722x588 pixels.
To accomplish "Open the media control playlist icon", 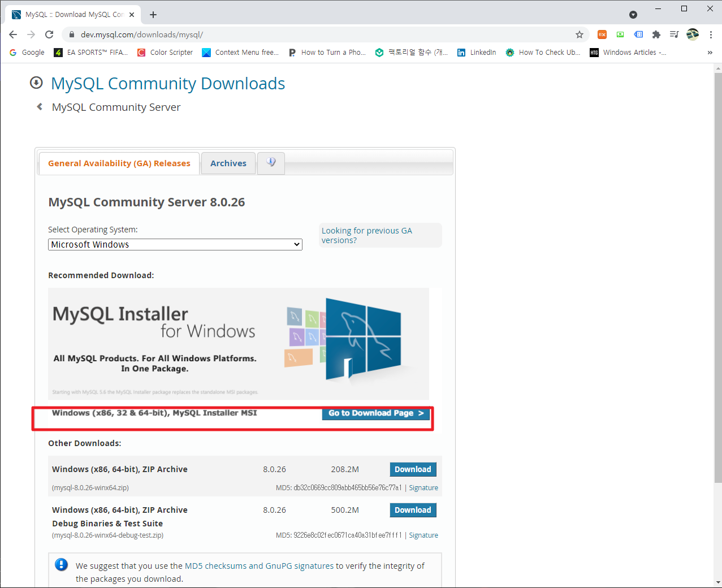I will 675,34.
